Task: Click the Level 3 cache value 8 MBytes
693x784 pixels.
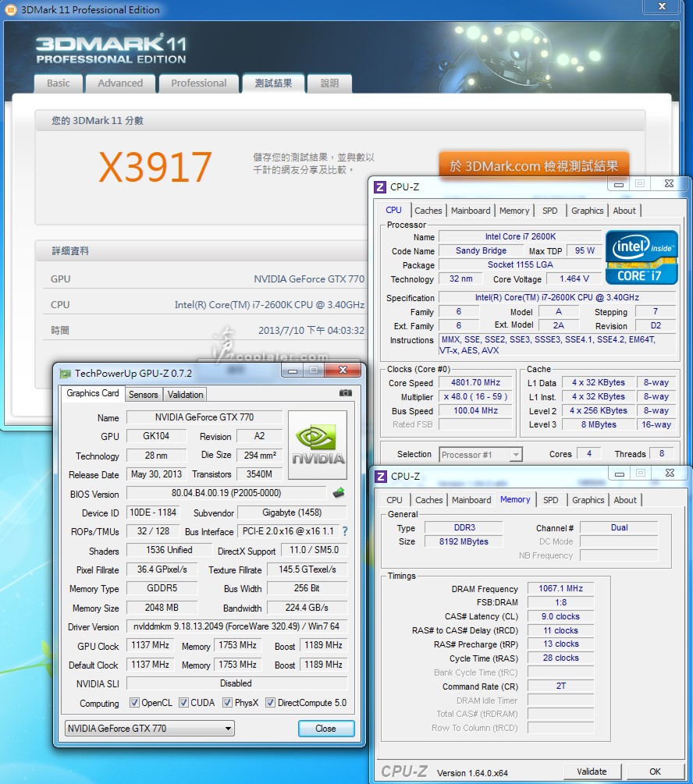Action: [599, 424]
